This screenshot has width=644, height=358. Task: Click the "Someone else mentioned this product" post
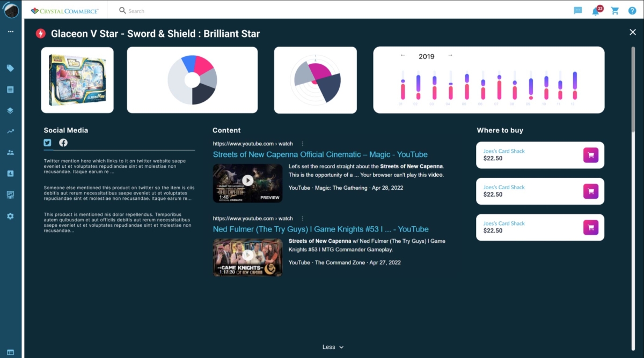[118, 193]
